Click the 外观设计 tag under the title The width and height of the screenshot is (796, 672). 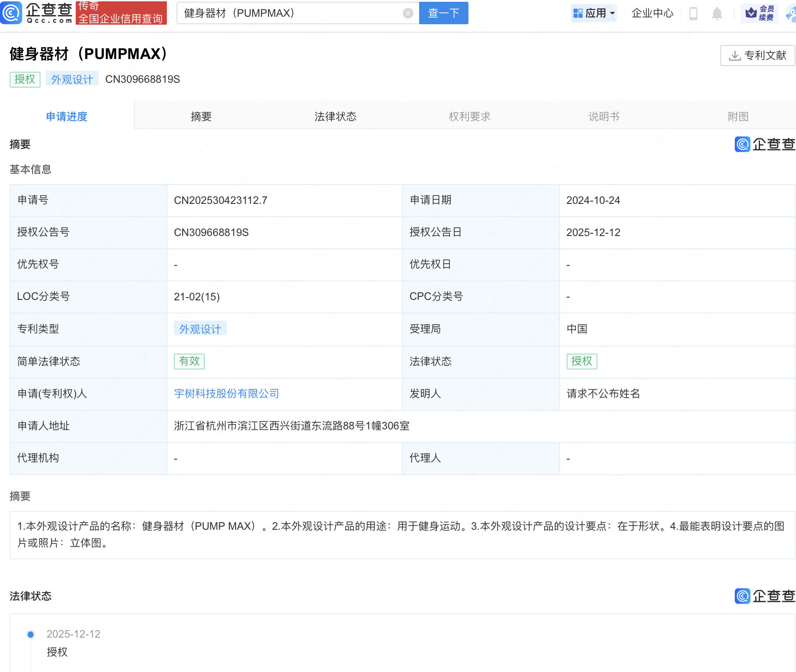(72, 79)
